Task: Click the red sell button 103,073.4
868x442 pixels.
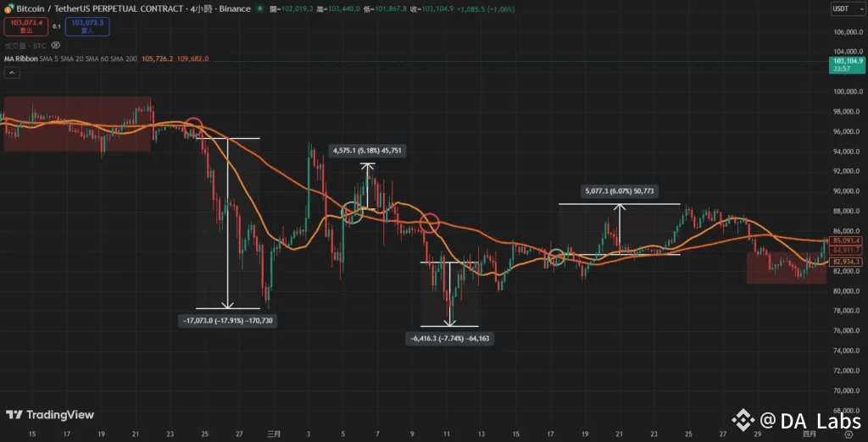Action: pyautogui.click(x=26, y=26)
